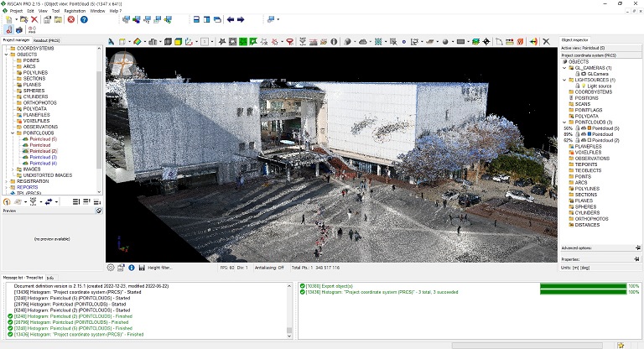Select DISTANCES folder in Object inspector
The image size is (644, 349).
(587, 225)
